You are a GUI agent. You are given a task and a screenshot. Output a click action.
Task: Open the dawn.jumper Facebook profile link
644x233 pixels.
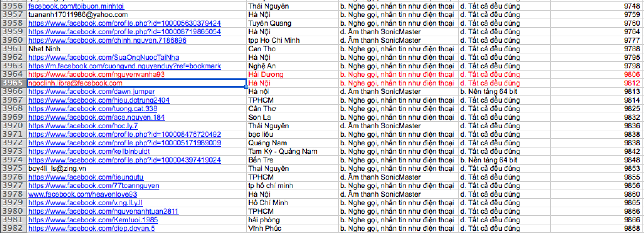91,92
